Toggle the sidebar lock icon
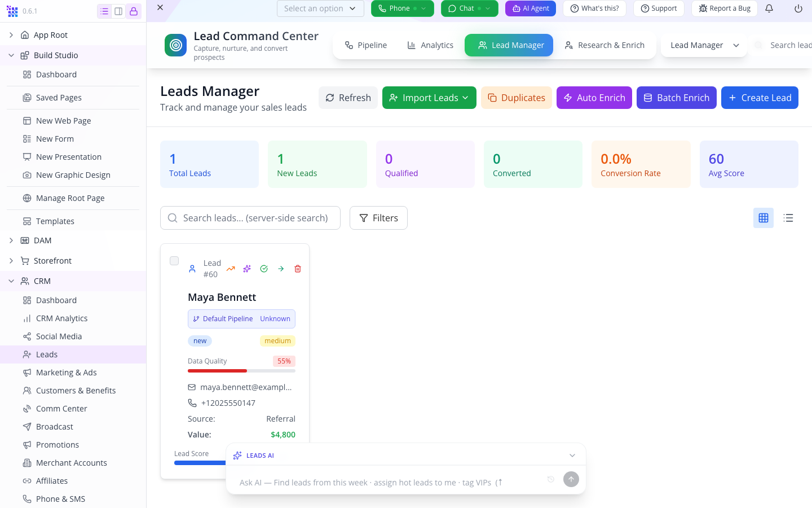The image size is (812, 508). point(134,11)
